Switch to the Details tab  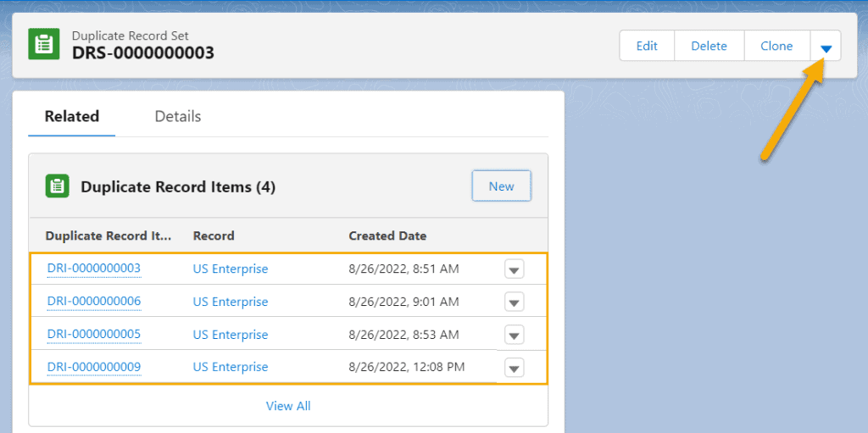tap(178, 117)
